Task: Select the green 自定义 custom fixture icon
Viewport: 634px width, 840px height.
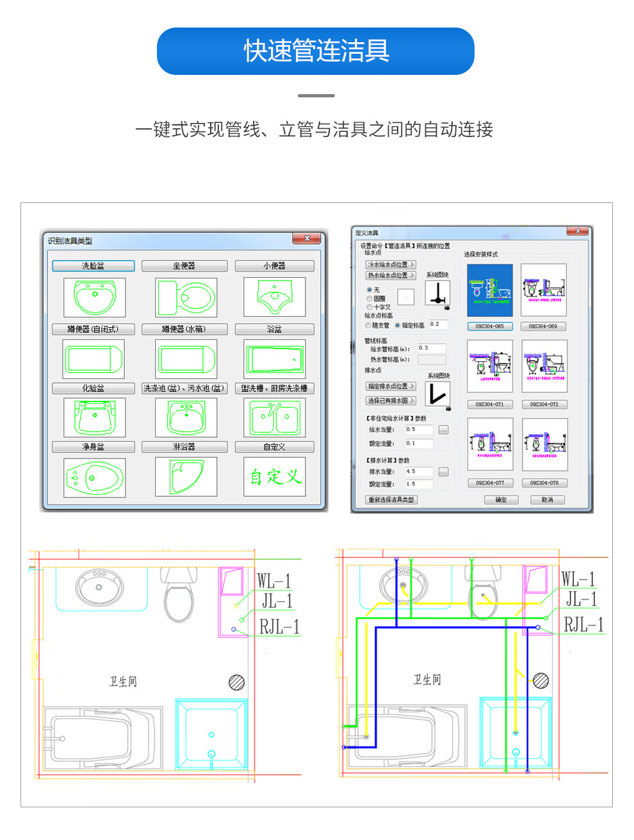Action: (275, 477)
